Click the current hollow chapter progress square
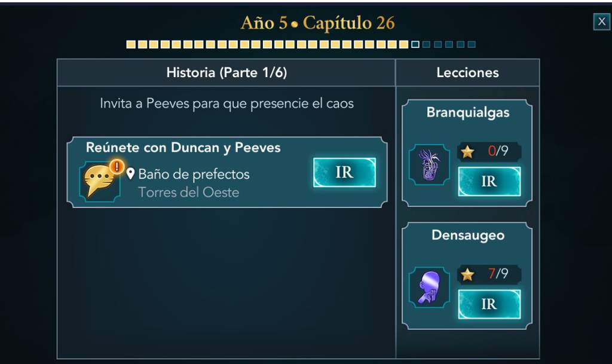Viewport: 612px width, 364px height. [415, 44]
